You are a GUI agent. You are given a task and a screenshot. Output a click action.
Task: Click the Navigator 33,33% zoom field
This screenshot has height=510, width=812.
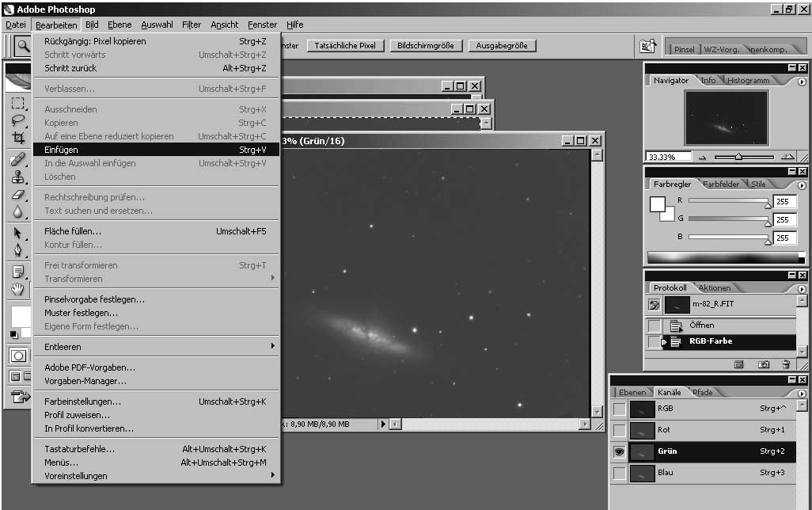[669, 157]
